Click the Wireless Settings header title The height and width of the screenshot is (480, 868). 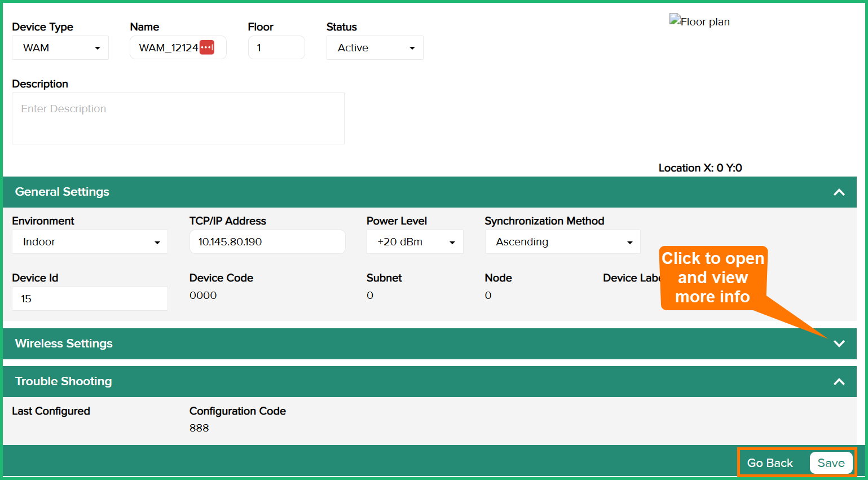click(64, 344)
